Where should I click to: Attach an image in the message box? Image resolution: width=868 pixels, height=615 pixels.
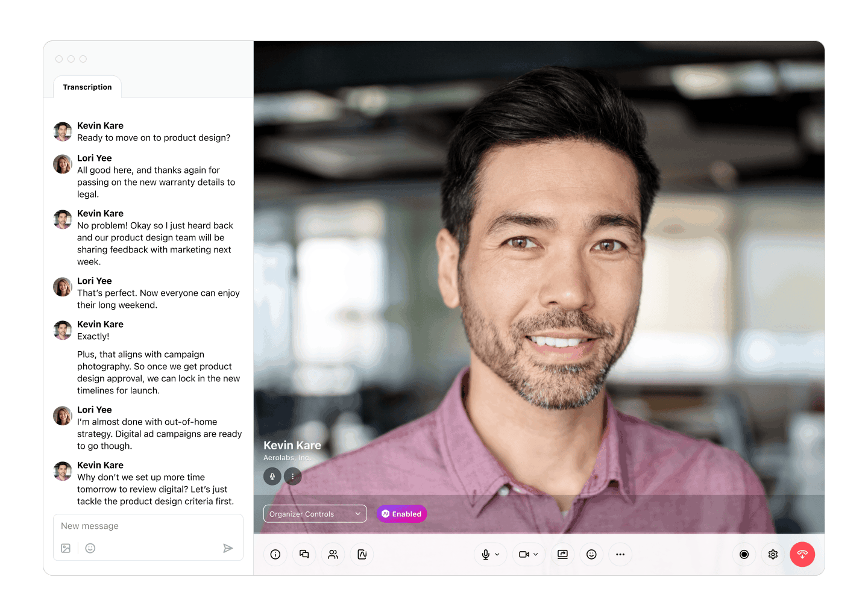66,548
